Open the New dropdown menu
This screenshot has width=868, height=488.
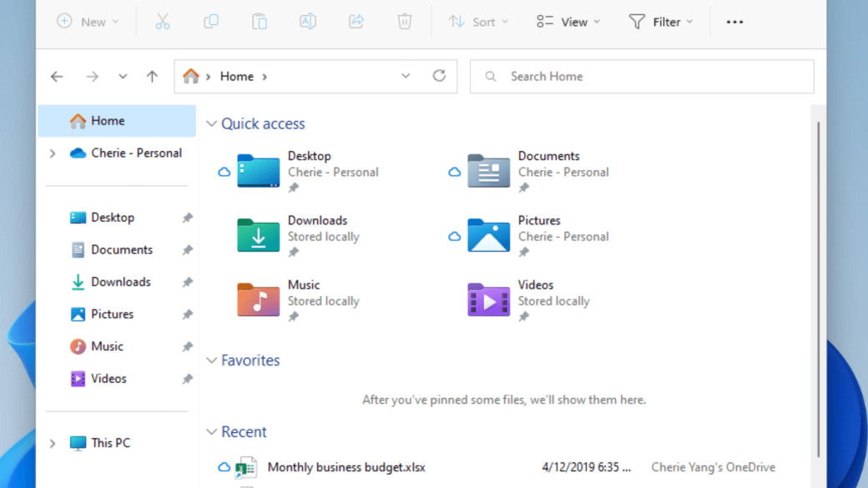pos(88,22)
